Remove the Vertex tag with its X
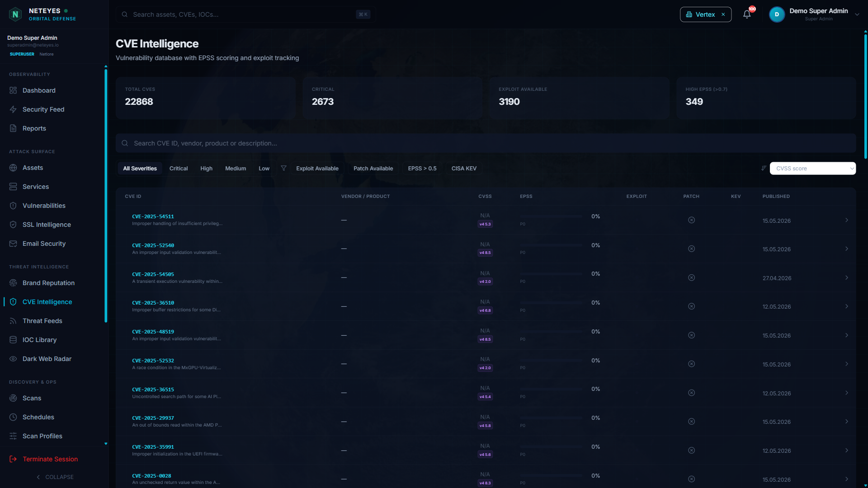868x488 pixels. (x=723, y=14)
